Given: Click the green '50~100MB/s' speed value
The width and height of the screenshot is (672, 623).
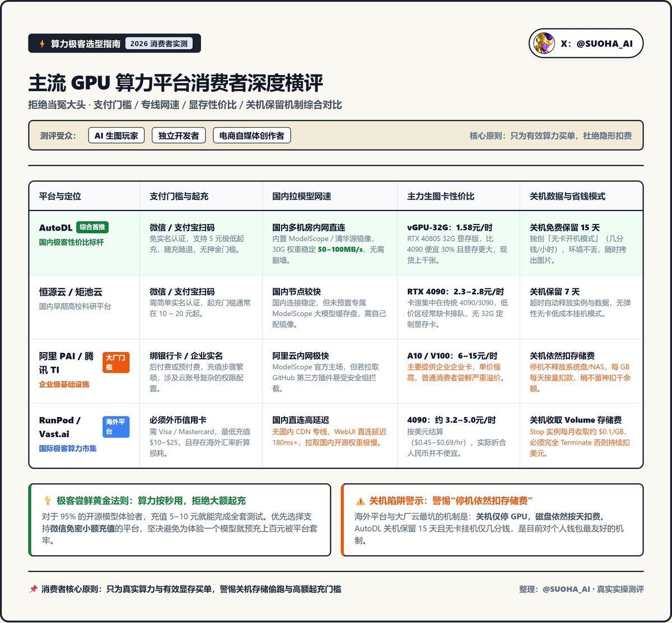Looking at the screenshot, I should (341, 250).
